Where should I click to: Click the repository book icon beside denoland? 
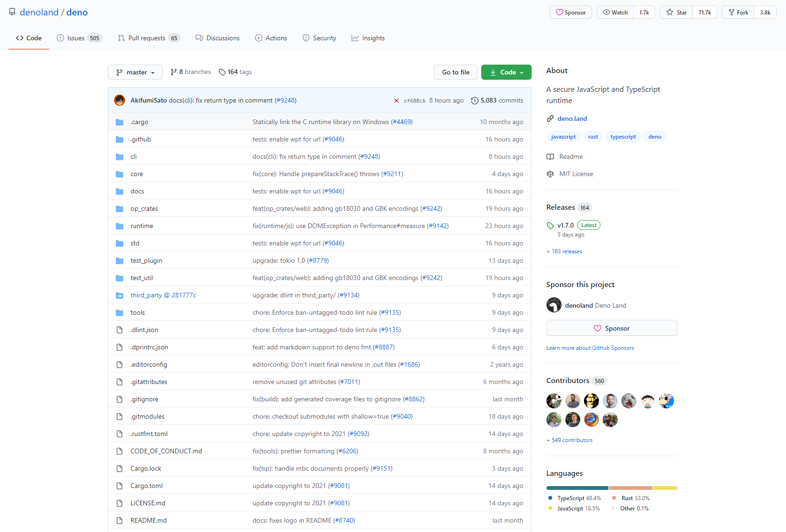(x=12, y=12)
